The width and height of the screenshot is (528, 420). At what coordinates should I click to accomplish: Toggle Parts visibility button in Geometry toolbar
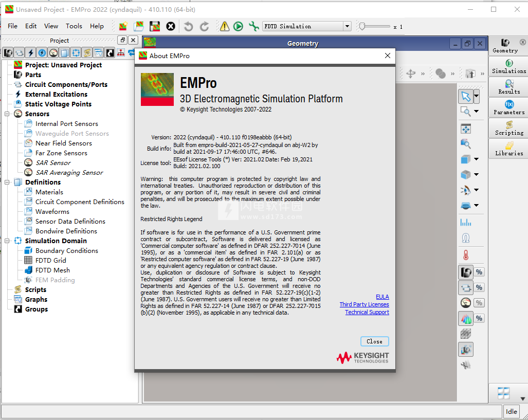tap(466, 272)
